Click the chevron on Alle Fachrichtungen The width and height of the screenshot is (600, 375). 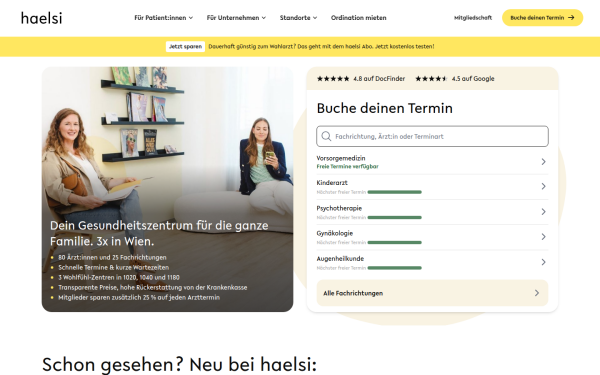tap(537, 293)
